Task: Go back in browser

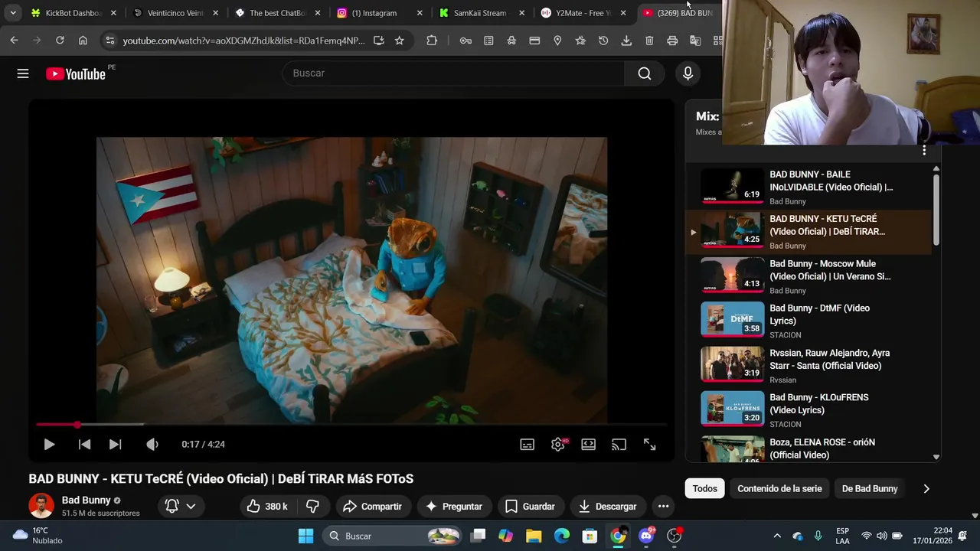Action: coord(14,41)
